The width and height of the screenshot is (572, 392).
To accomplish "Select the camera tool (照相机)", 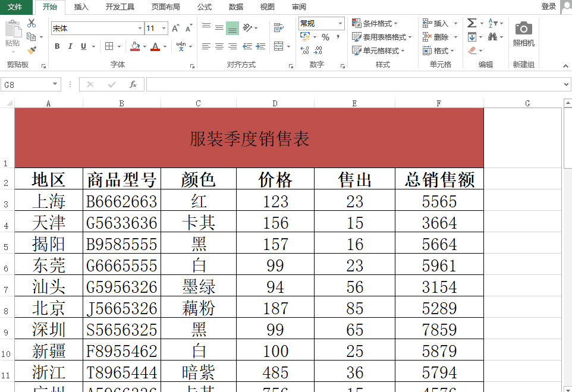I will point(523,29).
